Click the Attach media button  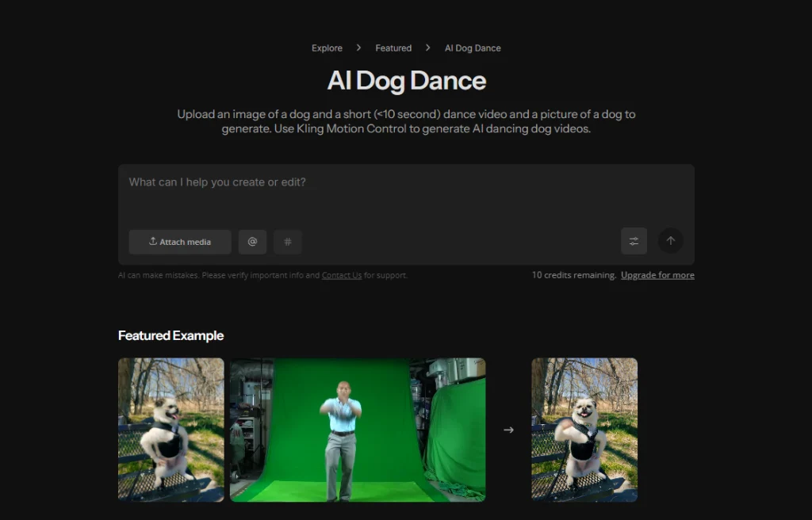(x=180, y=242)
